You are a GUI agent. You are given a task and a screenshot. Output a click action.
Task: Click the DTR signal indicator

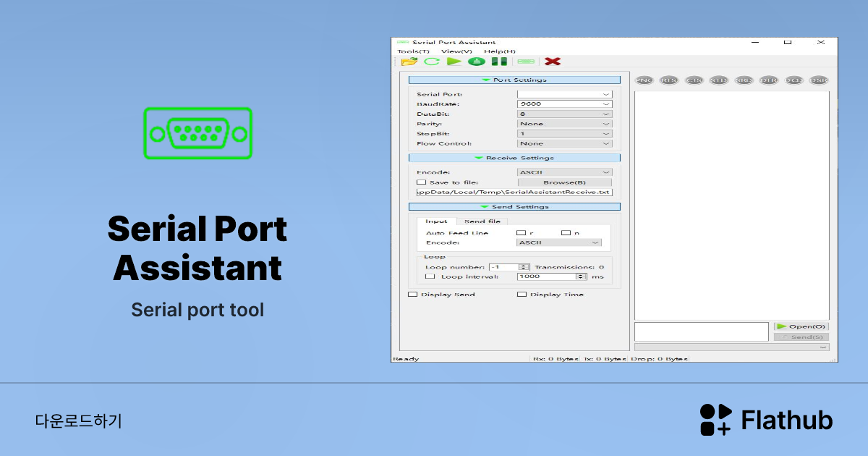click(x=767, y=80)
